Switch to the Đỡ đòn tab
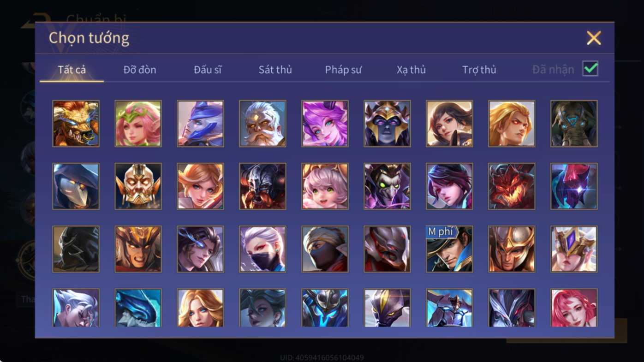Viewport: 644px width, 362px height. (x=140, y=70)
